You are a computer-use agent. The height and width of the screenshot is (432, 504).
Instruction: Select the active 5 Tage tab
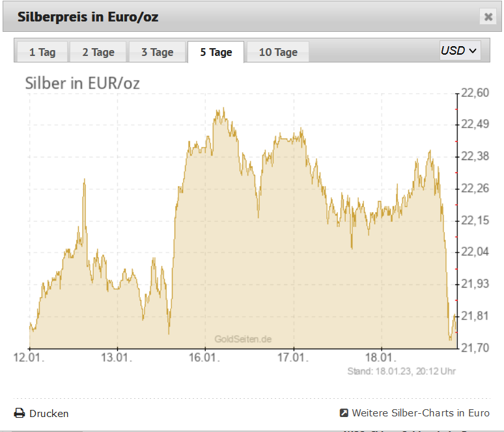(216, 51)
